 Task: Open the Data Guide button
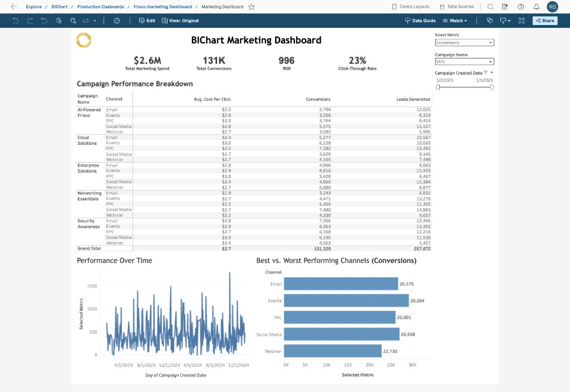(x=420, y=21)
